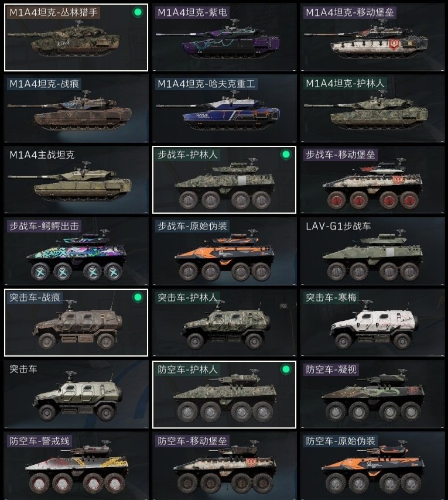Select the 防空车-凝视 skin card
448x500 pixels.
[x=372, y=394]
